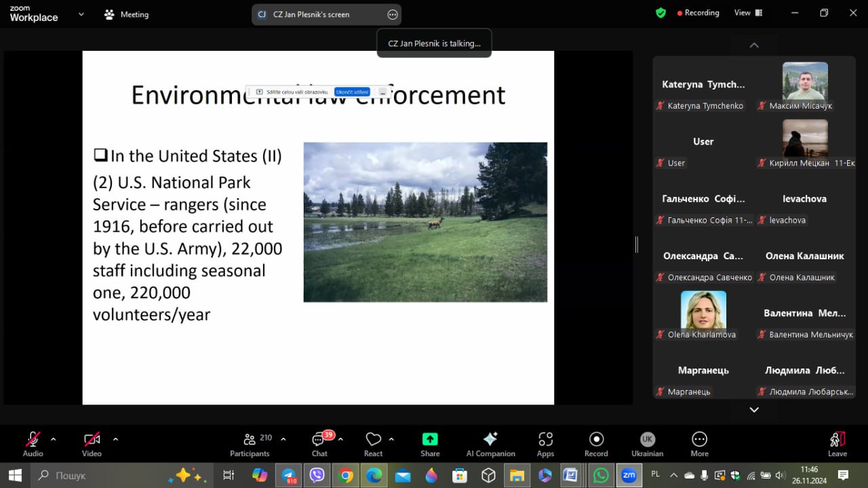868x488 pixels.
Task: Open Google Chrome from taskbar
Action: [346, 475]
